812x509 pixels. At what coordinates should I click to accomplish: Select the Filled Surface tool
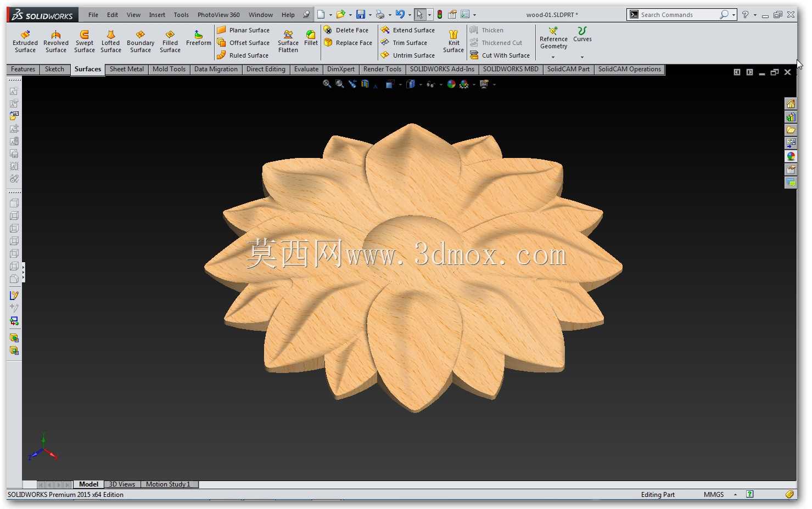170,42
